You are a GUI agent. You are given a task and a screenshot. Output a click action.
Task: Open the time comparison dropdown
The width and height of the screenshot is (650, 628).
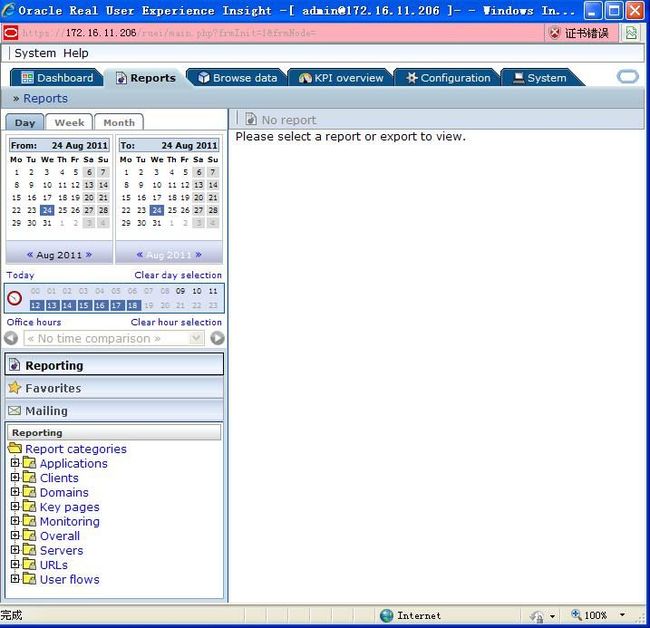tap(196, 338)
